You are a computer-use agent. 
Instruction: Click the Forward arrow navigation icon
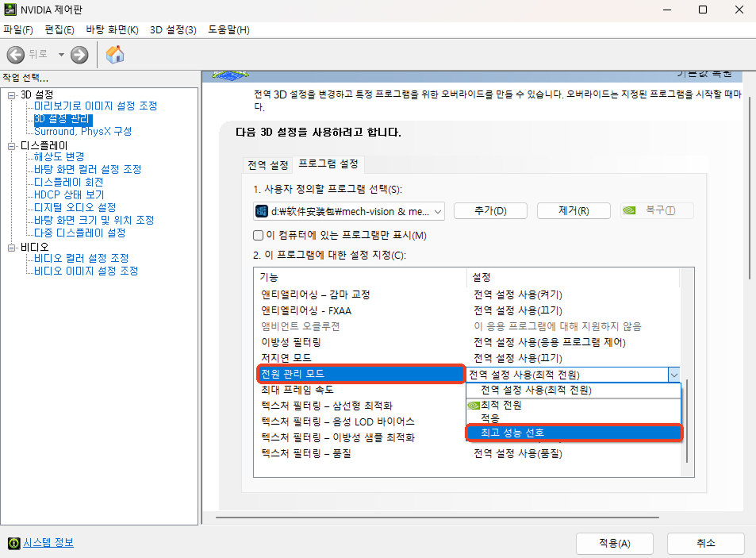pos(79,55)
